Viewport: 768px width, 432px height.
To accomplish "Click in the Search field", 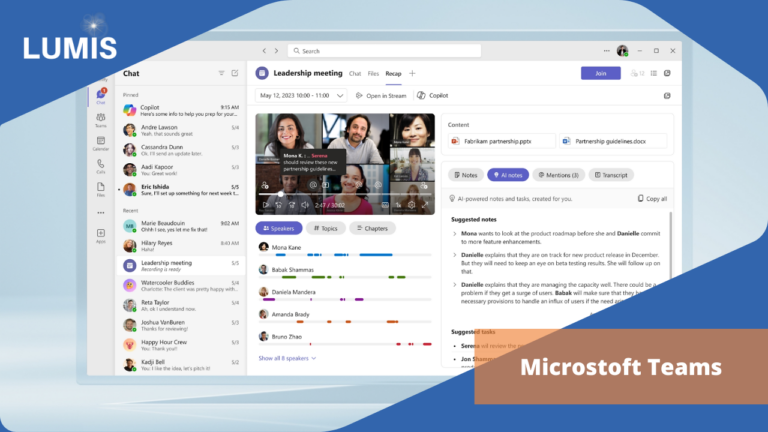I will coord(384,50).
